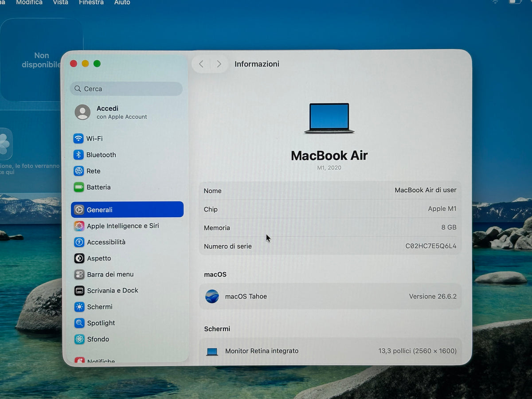Select the Generali gear icon

[79, 210]
